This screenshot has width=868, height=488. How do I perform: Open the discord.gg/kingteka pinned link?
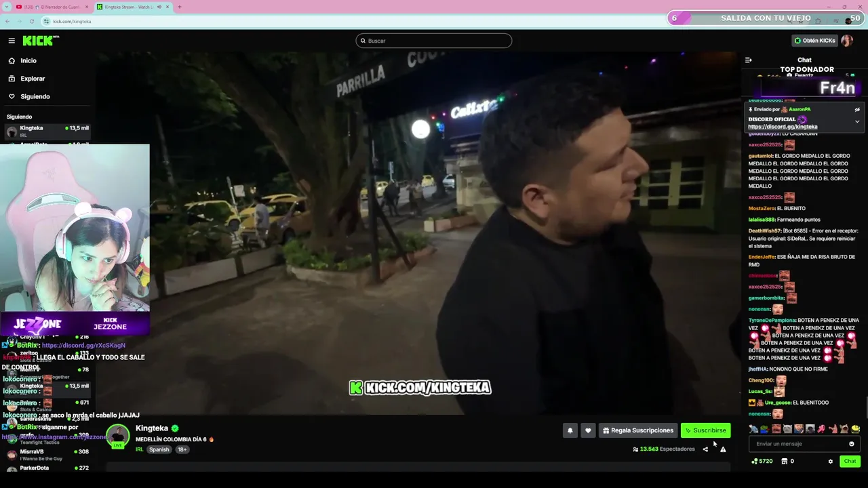click(783, 127)
